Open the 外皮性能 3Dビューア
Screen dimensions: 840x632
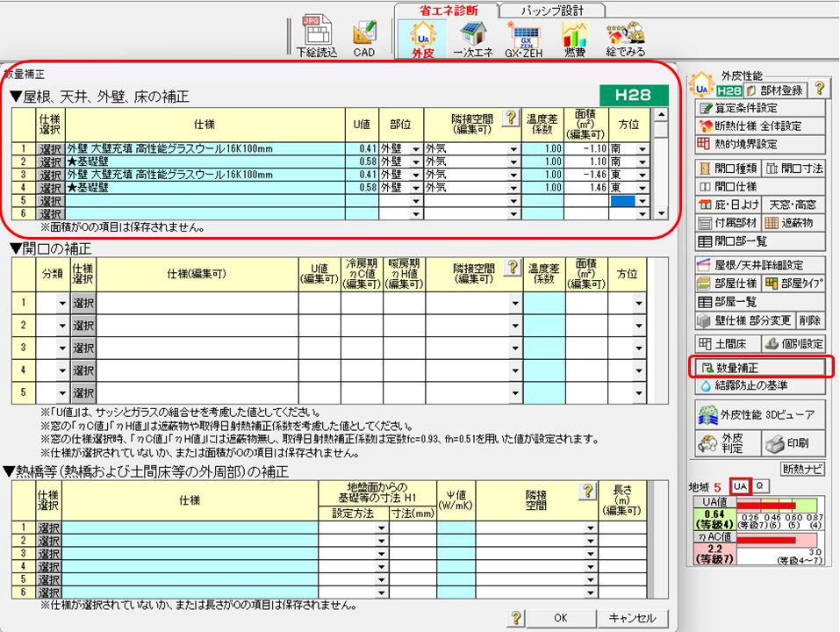tap(759, 414)
